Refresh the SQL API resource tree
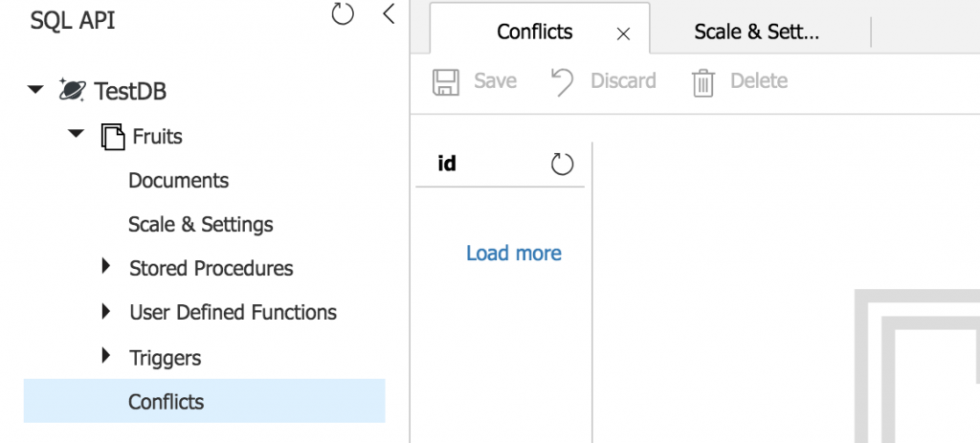The height and width of the screenshot is (443, 980). click(343, 14)
